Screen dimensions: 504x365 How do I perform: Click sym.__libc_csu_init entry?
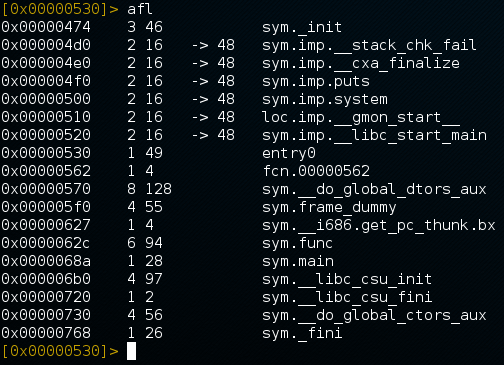[x=347, y=279]
